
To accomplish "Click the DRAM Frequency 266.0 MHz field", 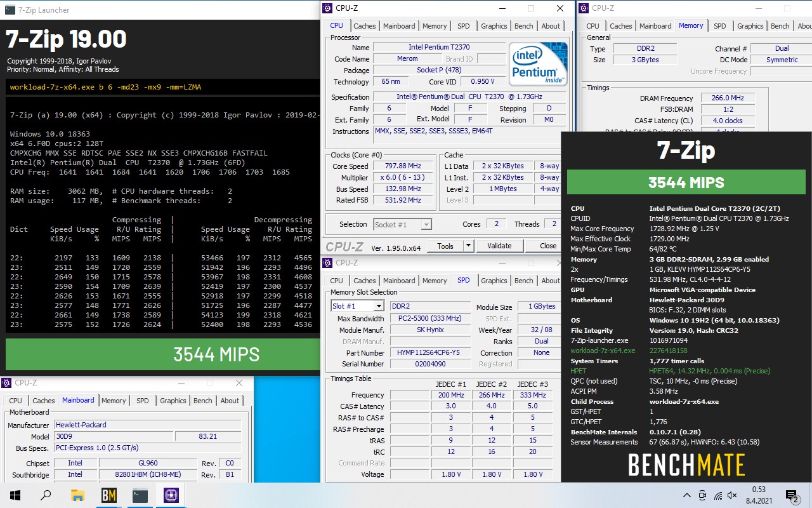I will point(728,98).
